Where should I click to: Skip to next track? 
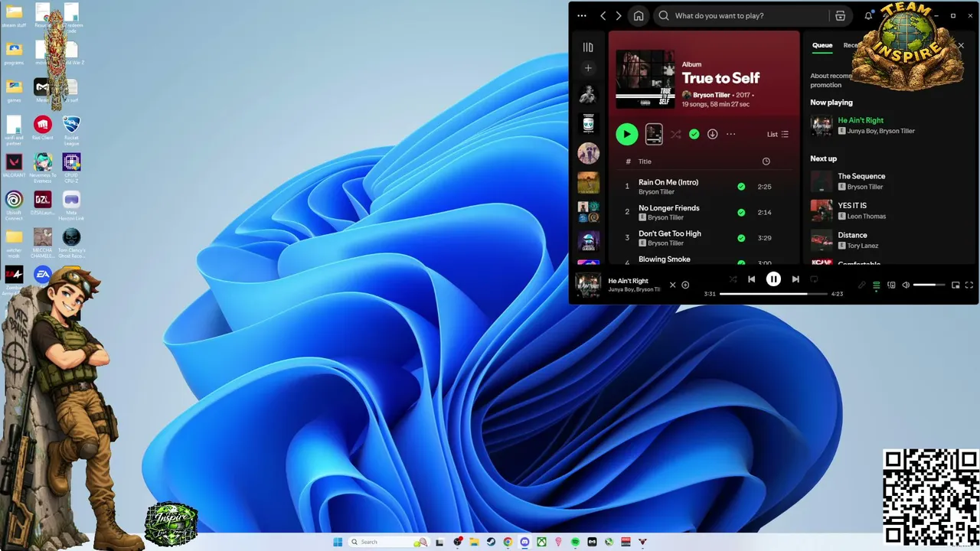[x=795, y=279]
